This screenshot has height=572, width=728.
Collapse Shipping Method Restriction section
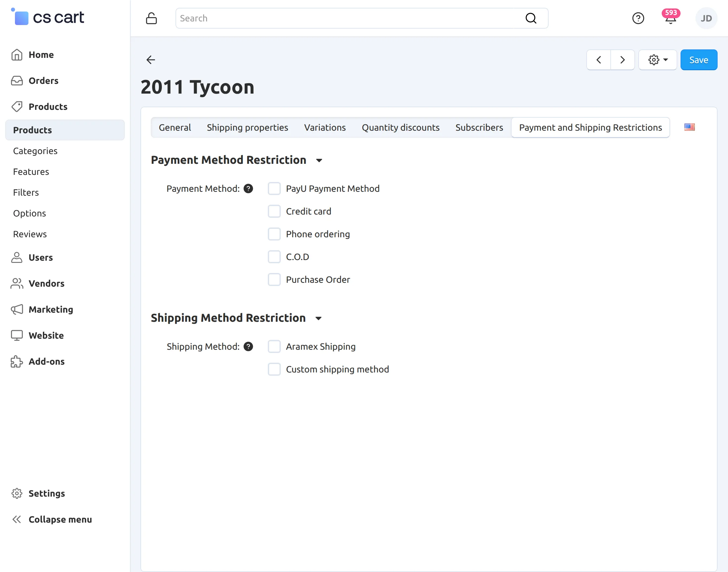(x=318, y=318)
